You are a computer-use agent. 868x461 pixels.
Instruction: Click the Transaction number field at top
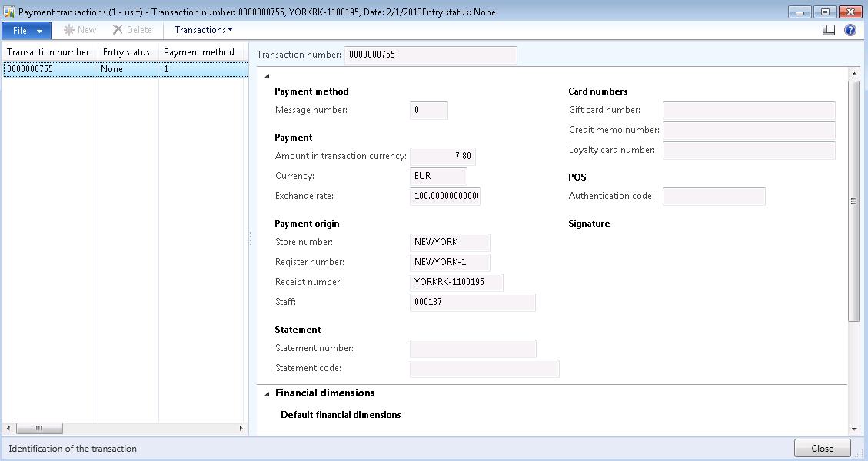431,55
